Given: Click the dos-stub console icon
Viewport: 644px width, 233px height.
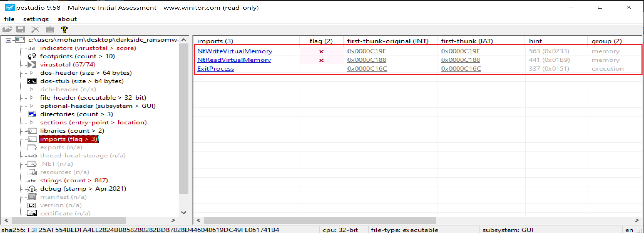Looking at the screenshot, I should click(32, 81).
